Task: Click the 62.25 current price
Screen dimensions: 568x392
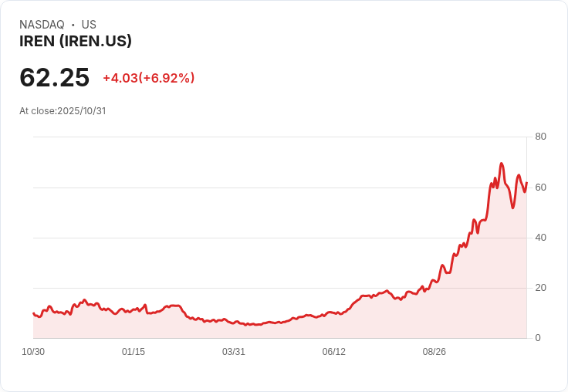Action: (x=54, y=77)
